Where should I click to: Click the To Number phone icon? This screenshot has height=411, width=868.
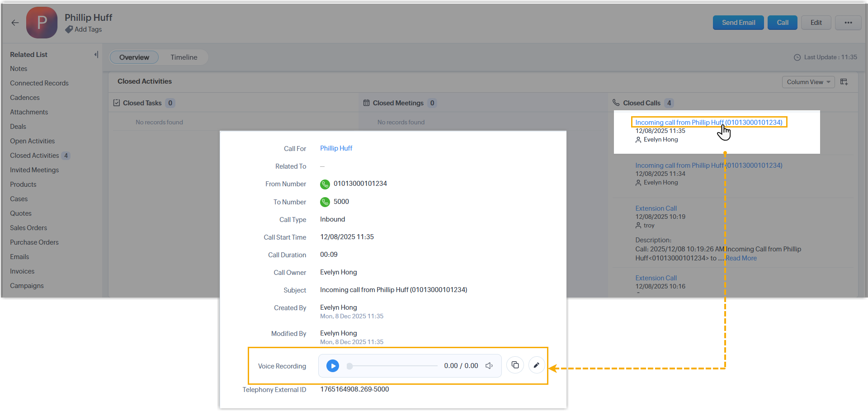coord(325,202)
